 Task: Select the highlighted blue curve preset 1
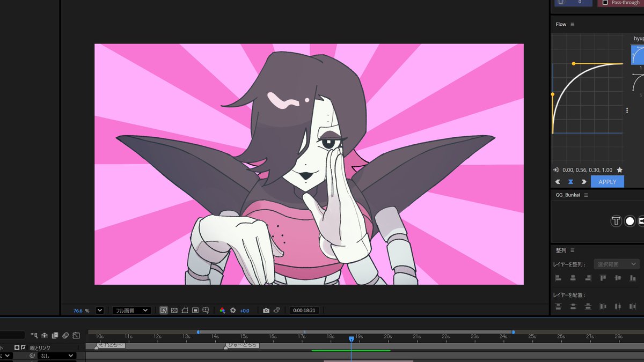coord(638,55)
